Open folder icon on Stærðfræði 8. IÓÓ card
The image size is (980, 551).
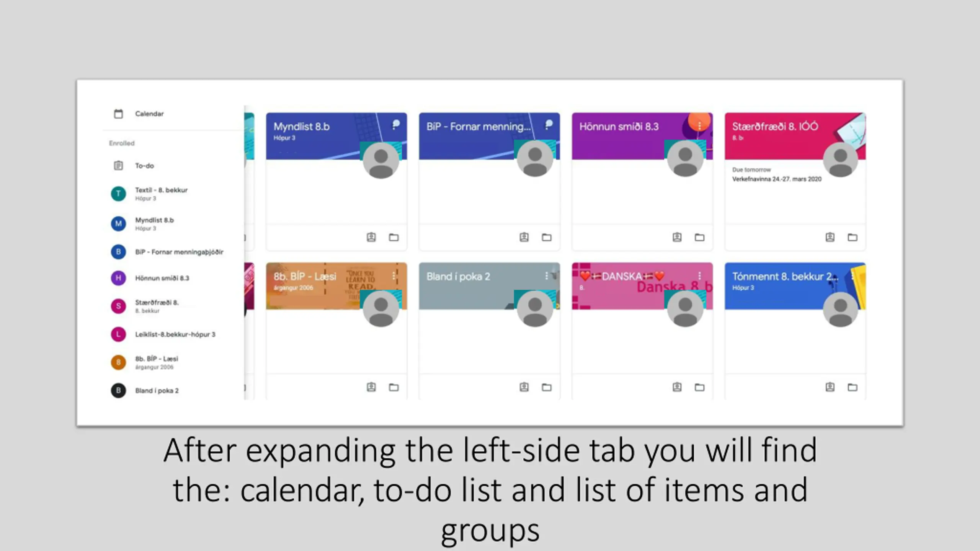[852, 237]
